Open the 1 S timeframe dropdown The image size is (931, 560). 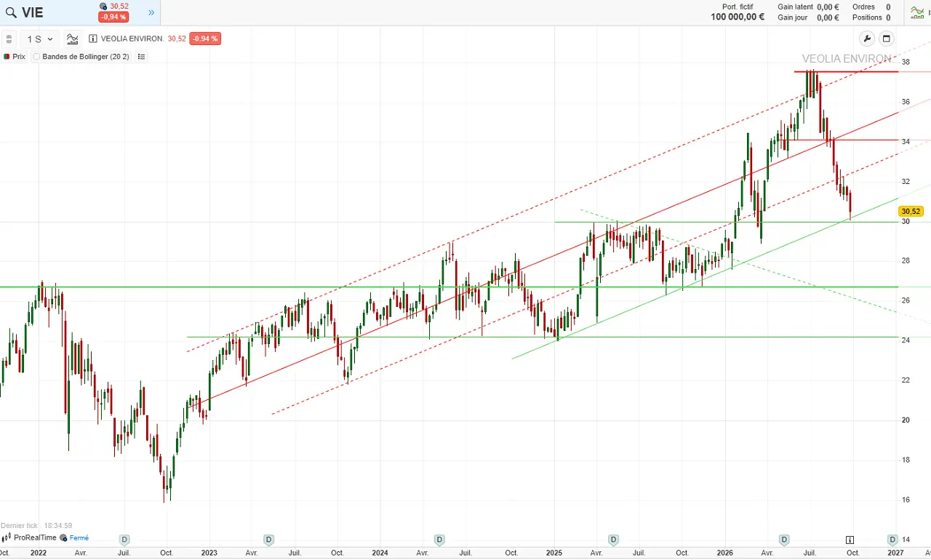point(40,39)
